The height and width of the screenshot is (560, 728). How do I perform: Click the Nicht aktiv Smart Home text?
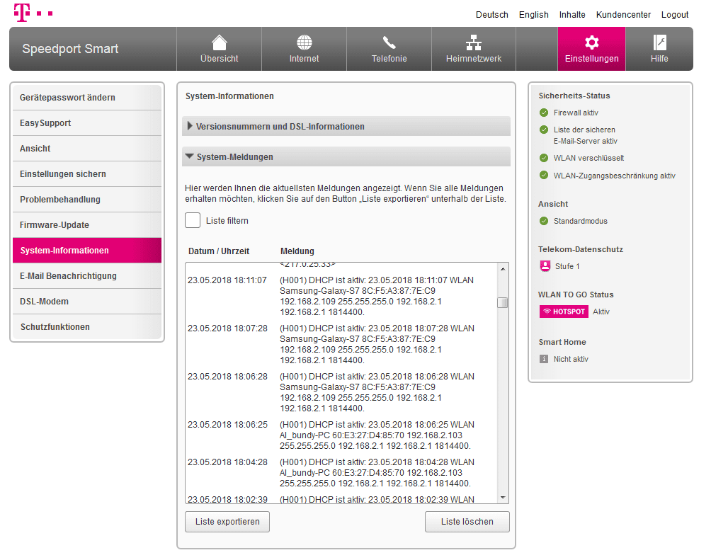tap(571, 359)
